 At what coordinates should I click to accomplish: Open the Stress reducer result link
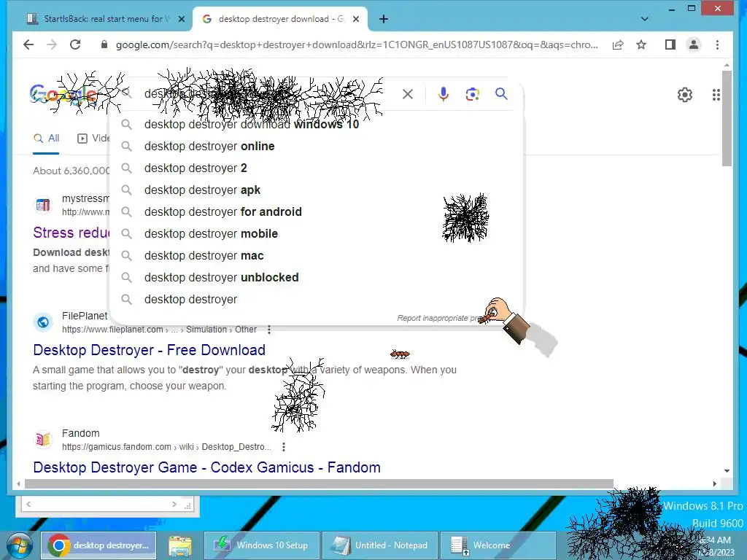[x=71, y=233]
